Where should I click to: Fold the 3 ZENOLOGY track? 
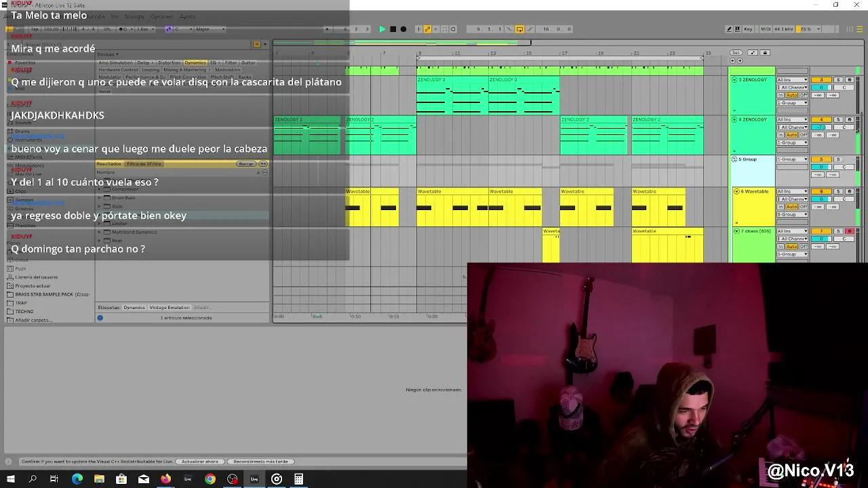[x=734, y=80]
